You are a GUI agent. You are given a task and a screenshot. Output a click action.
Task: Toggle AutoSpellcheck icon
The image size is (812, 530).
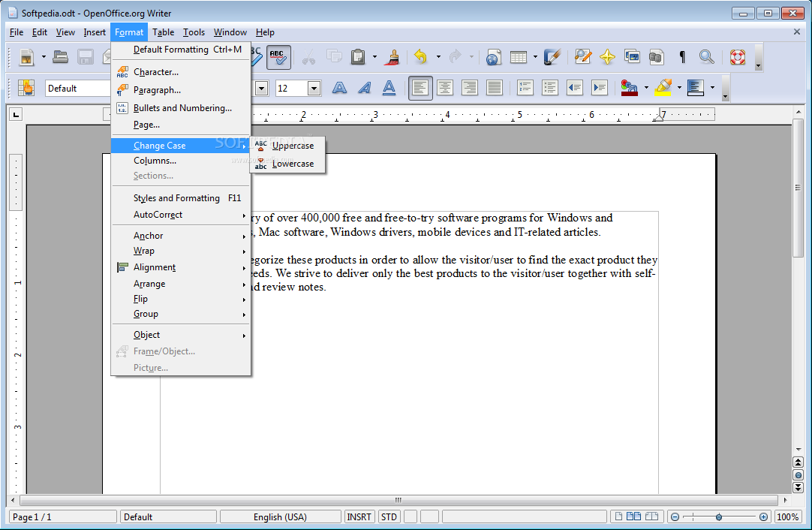click(x=278, y=57)
